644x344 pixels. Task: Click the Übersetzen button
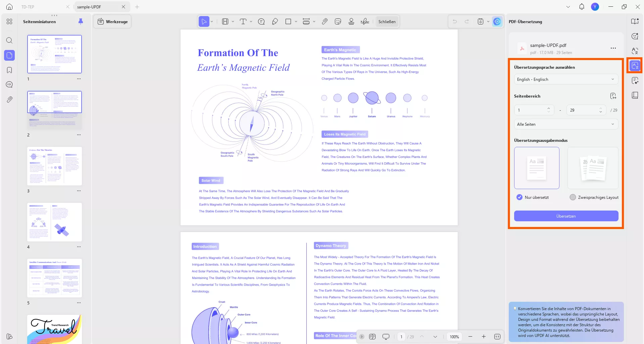click(x=566, y=216)
